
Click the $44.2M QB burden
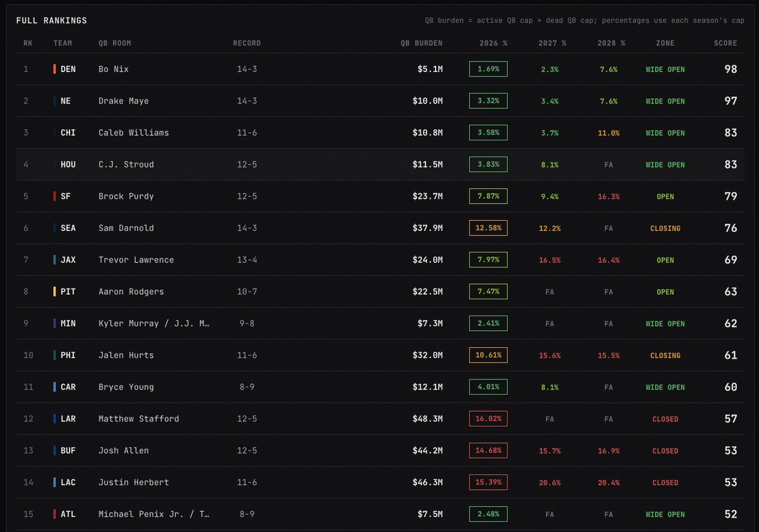[x=427, y=451]
